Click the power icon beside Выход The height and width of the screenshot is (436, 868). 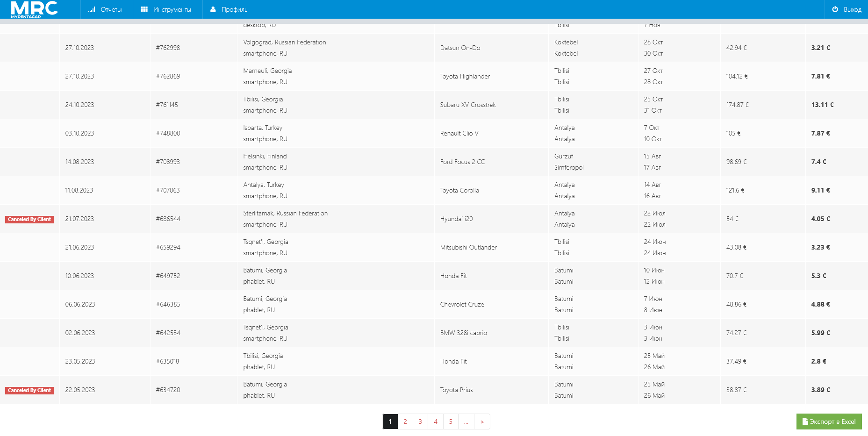[x=835, y=9]
